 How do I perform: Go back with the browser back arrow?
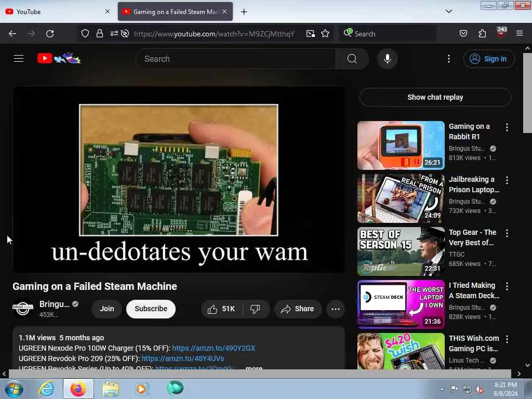(x=12, y=34)
